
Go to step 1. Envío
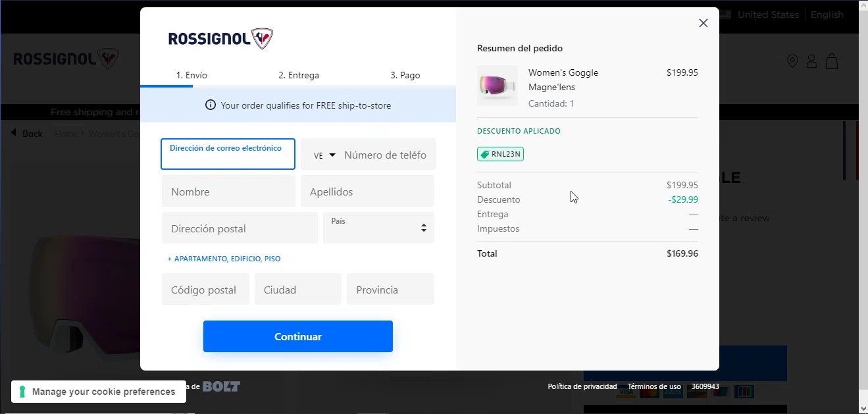tap(191, 75)
